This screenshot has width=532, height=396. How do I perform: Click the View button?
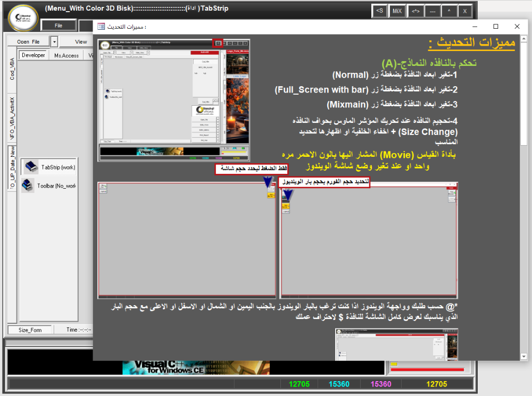pyautogui.click(x=81, y=41)
